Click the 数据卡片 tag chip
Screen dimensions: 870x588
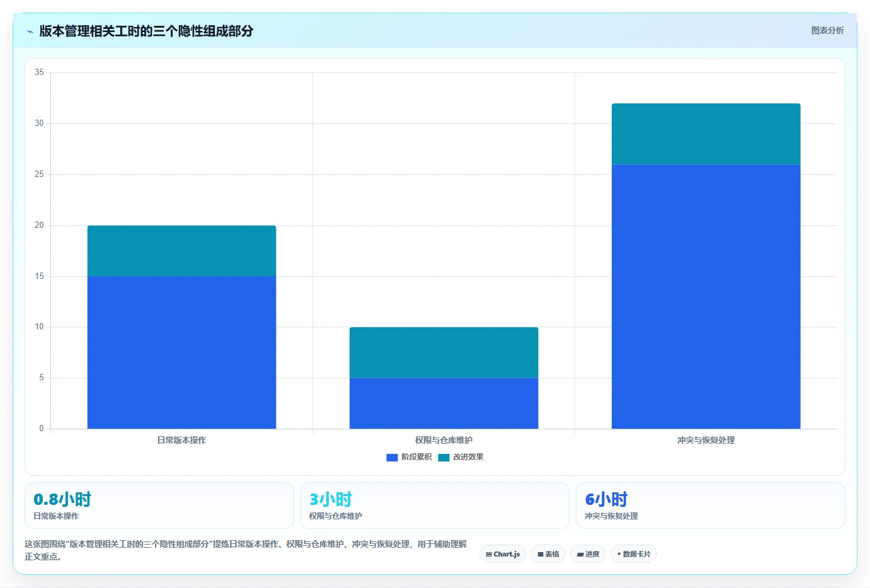[633, 554]
